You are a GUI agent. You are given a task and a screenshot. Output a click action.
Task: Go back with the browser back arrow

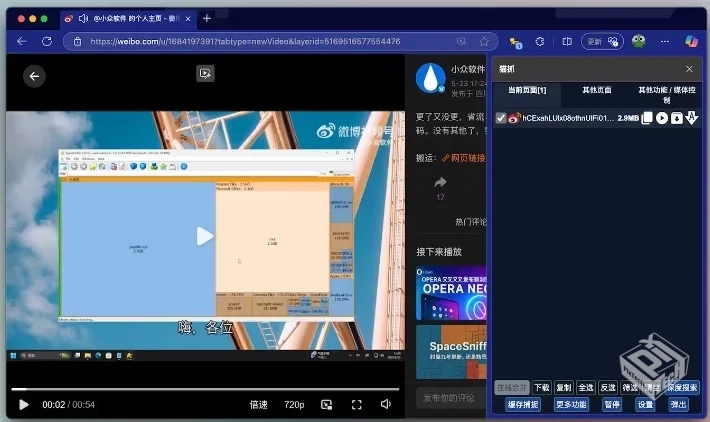[x=22, y=42]
